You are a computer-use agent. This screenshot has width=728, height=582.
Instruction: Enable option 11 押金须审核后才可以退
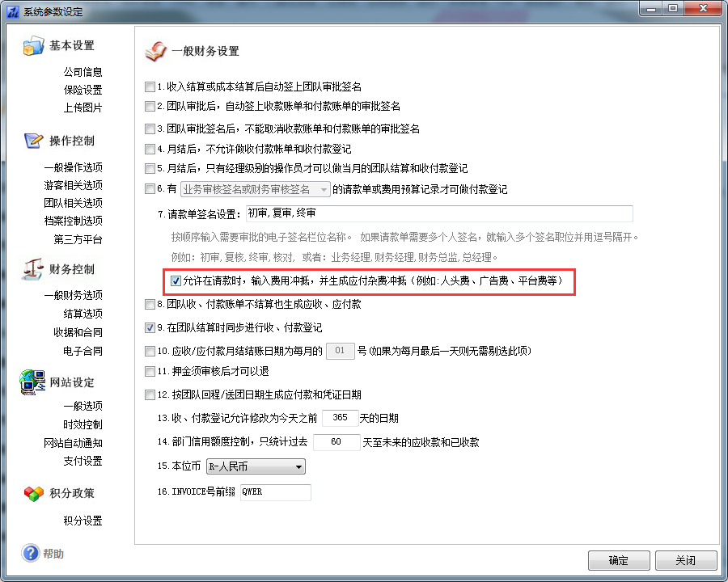click(x=150, y=371)
